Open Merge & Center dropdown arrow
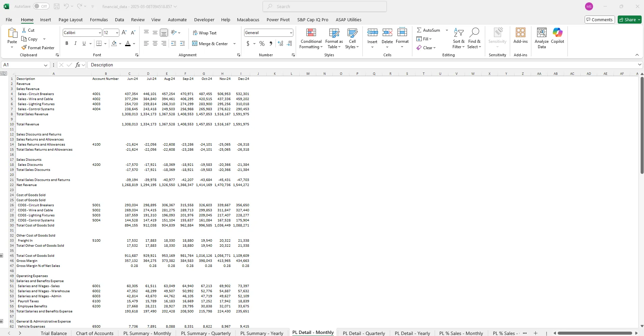Image resolution: width=644 pixels, height=336 pixels. point(234,43)
